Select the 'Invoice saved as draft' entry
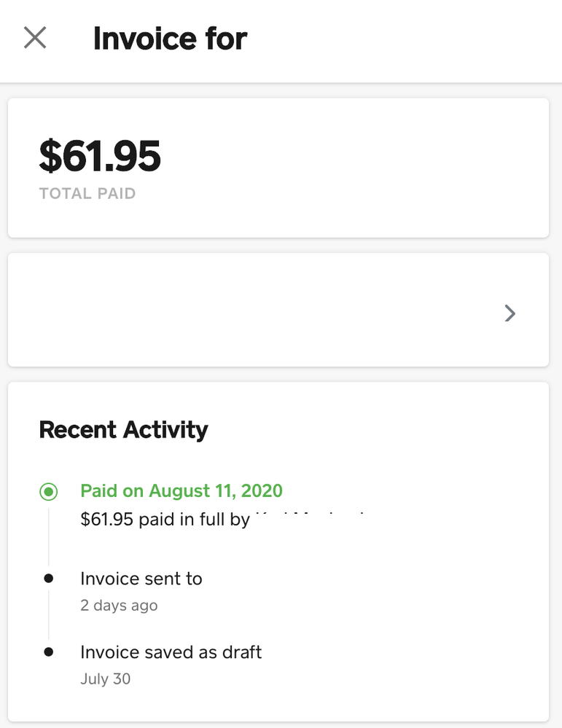The image size is (562, 728). pyautogui.click(x=171, y=651)
